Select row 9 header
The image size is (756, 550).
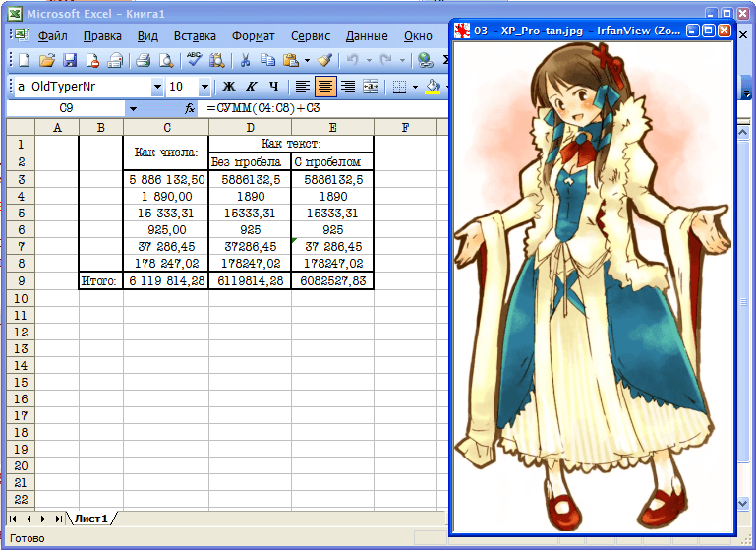point(21,280)
